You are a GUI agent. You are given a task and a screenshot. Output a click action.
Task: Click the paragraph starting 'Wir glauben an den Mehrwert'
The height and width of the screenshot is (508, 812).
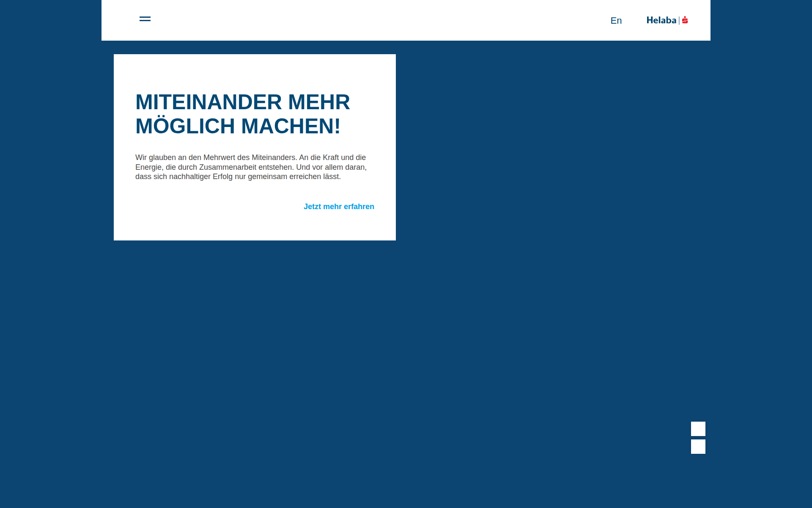[x=251, y=167]
